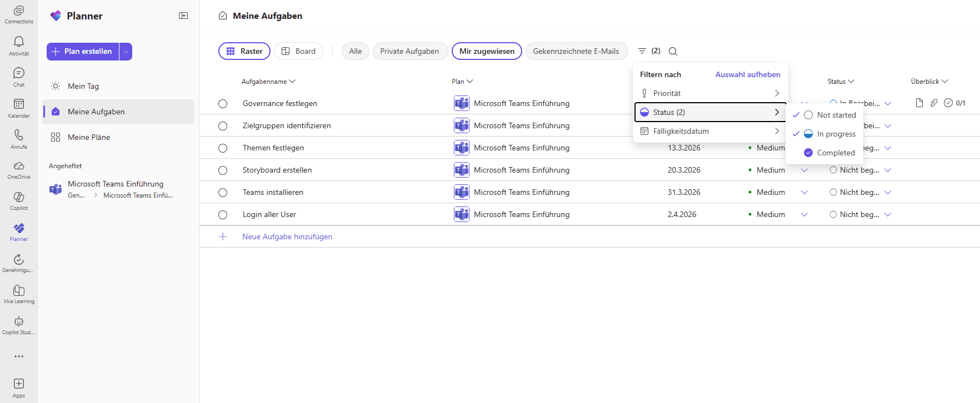Open Kalender in the Teams rail
980x403 pixels.
[x=19, y=108]
